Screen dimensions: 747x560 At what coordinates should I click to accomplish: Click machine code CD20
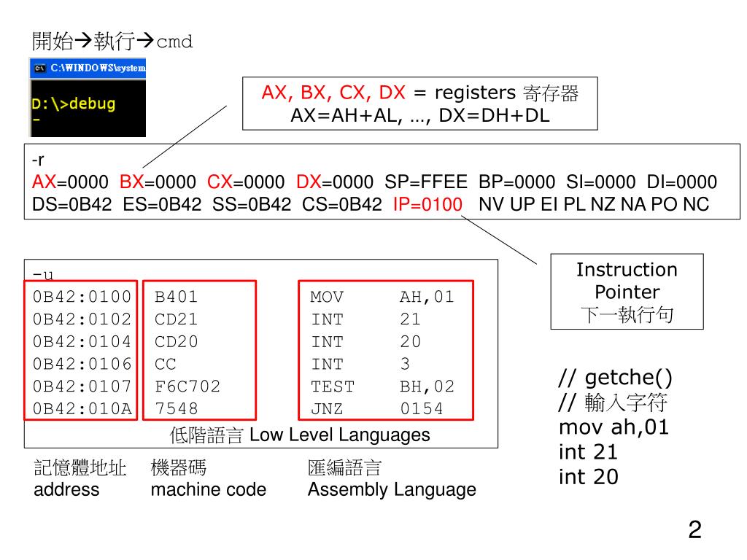177,341
